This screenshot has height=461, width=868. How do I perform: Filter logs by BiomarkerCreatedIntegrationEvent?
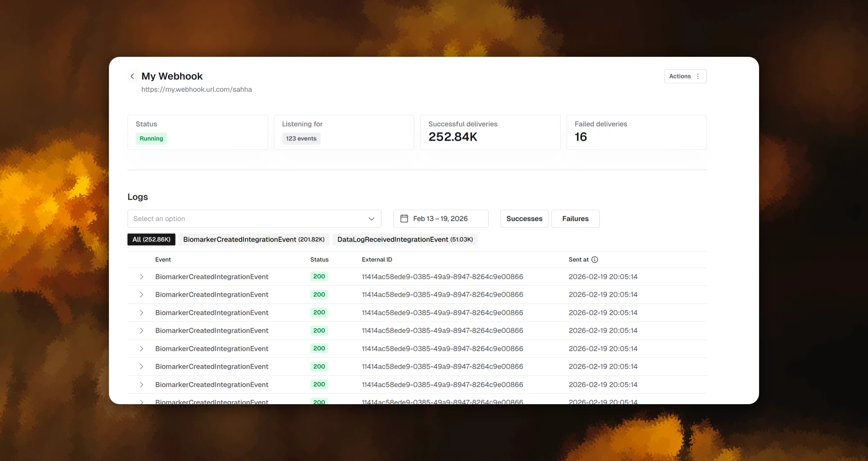(x=254, y=239)
